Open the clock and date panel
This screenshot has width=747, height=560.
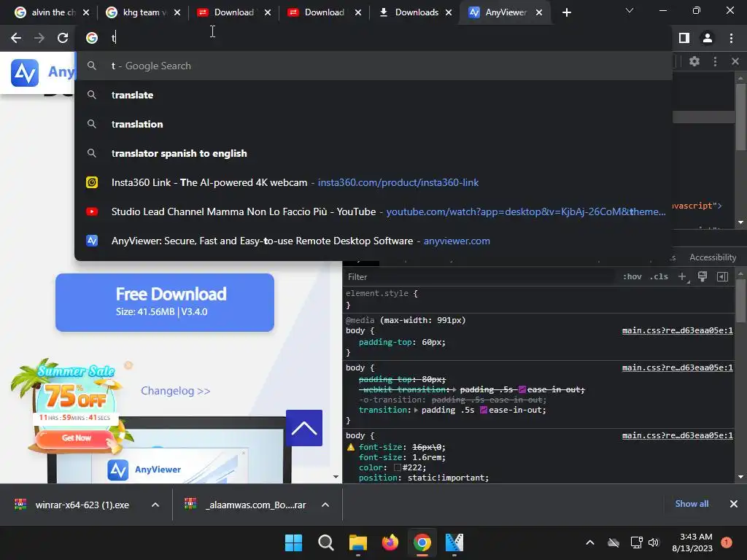point(692,542)
